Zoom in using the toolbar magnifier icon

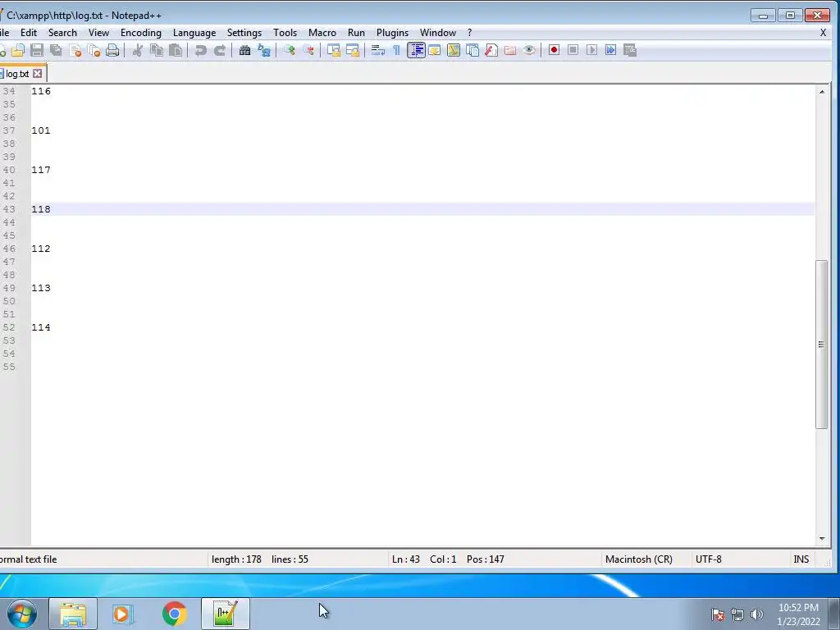pyautogui.click(x=290, y=50)
